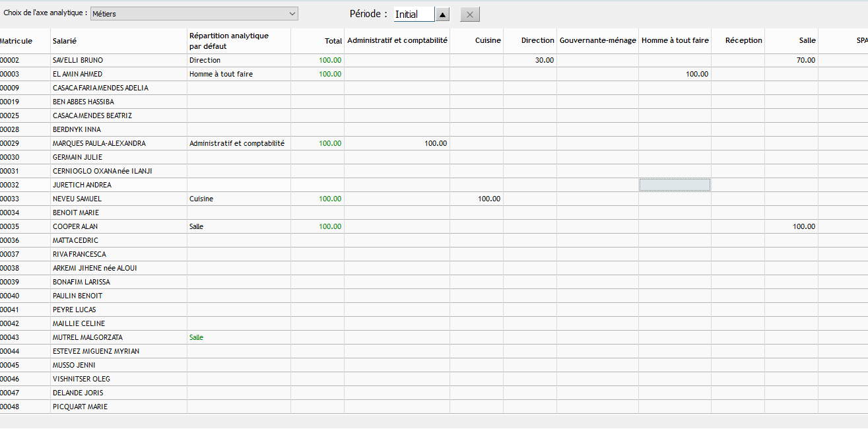Select employee NEVEU SAMUEL
The width and height of the screenshot is (868, 429).
77,199
